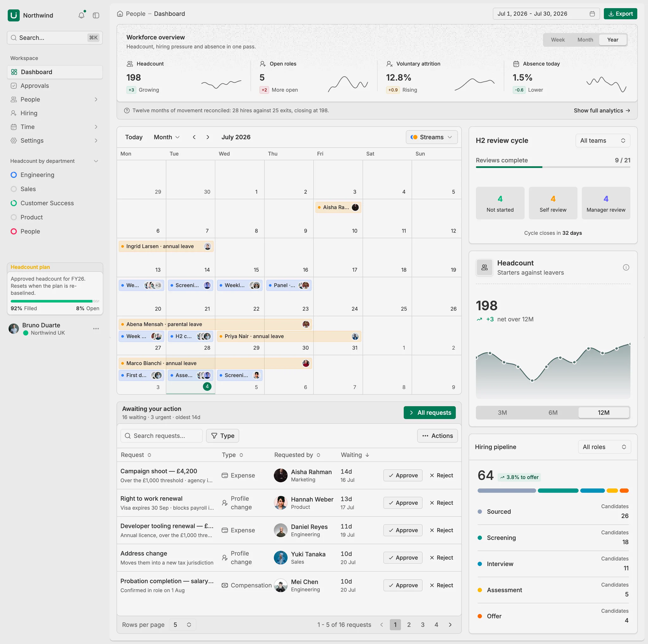Image resolution: width=648 pixels, height=644 pixels.
Task: Collapse the sidebar panel icon
Action: coord(96,15)
